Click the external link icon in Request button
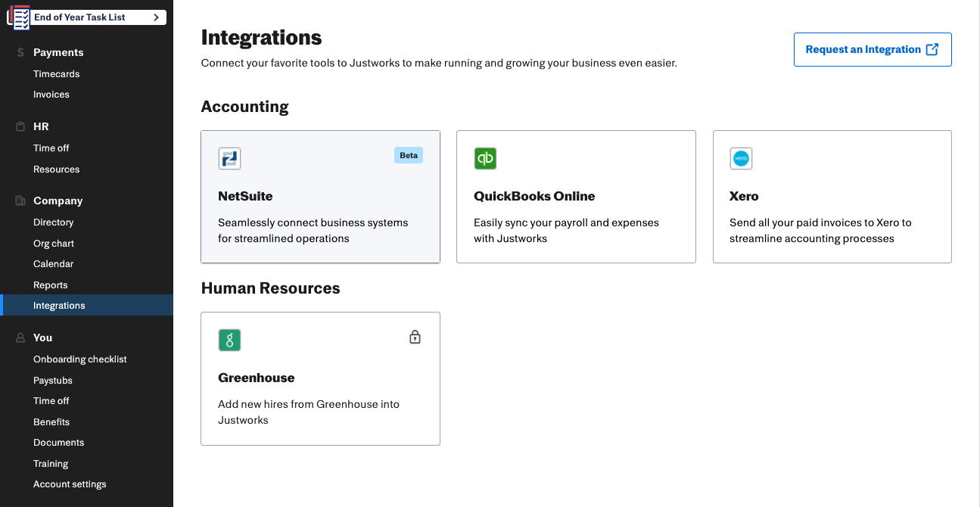 click(932, 49)
